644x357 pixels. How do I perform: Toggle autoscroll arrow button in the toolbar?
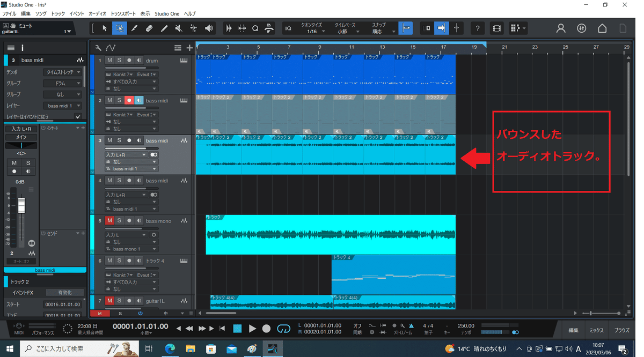coord(441,28)
